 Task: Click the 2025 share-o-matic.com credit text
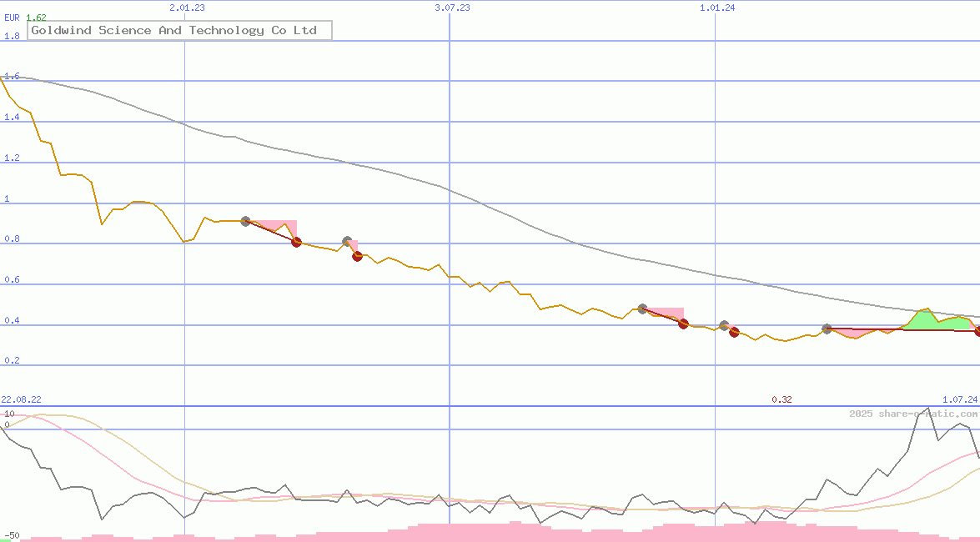pyautogui.click(x=913, y=414)
